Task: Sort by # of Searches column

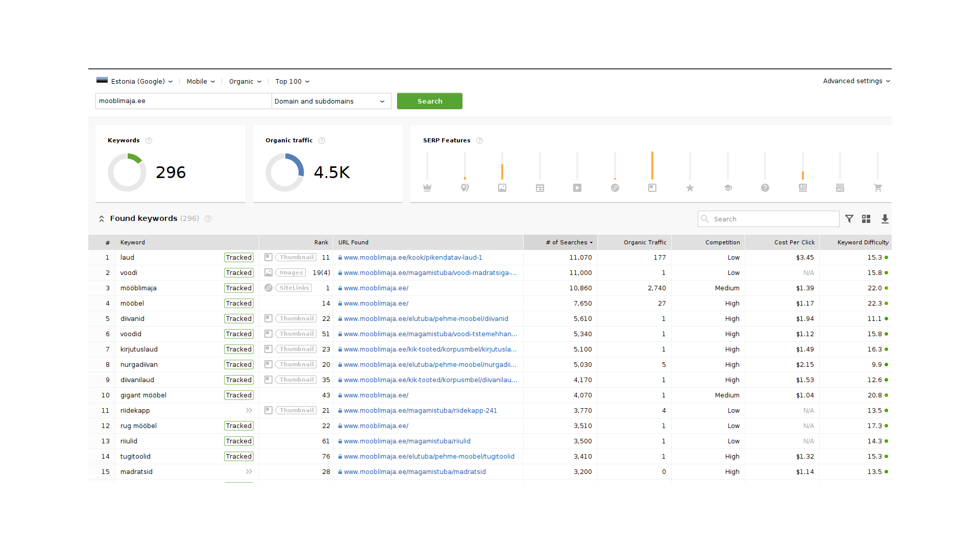Action: 569,242
